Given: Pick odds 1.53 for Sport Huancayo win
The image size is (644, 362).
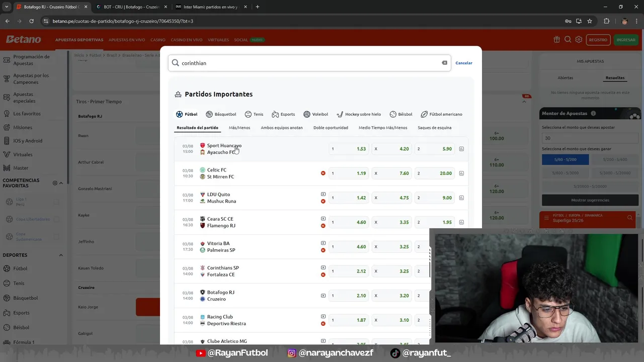Looking at the screenshot, I should tap(349, 149).
